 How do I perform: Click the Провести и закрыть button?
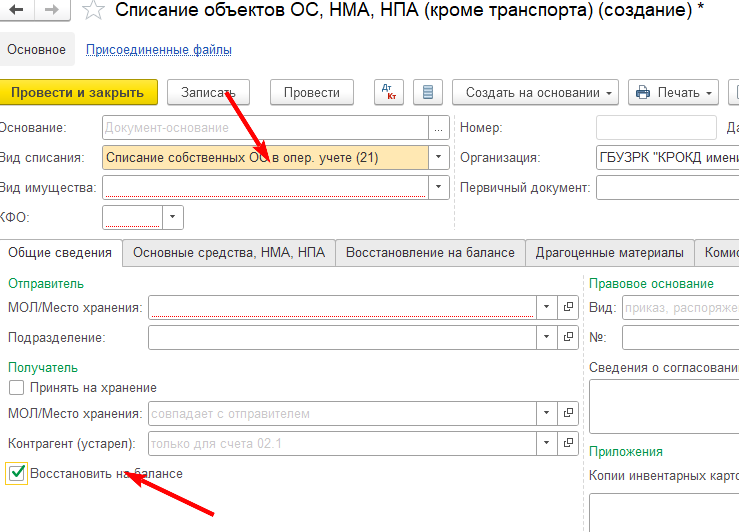(x=77, y=92)
